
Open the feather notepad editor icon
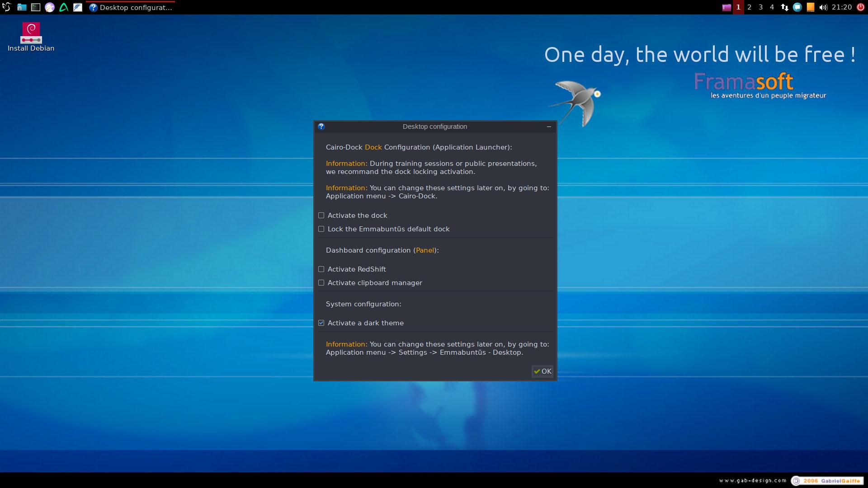click(78, 7)
